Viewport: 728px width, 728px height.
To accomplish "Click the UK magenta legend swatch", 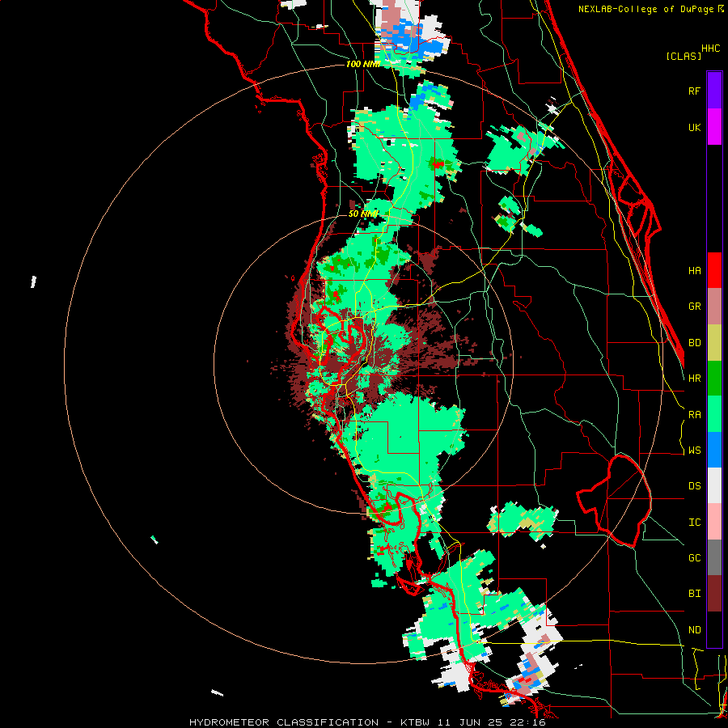I will coord(714,127).
